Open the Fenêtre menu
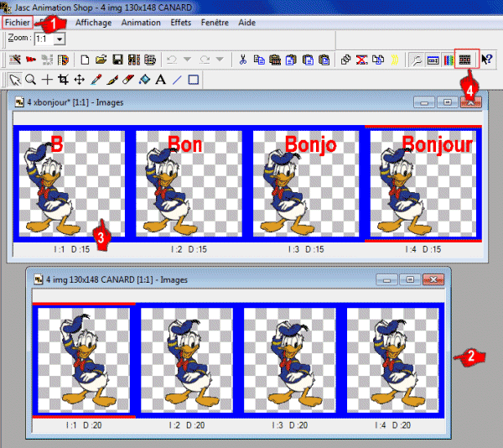Viewport: 503px width, 448px height. point(215,23)
